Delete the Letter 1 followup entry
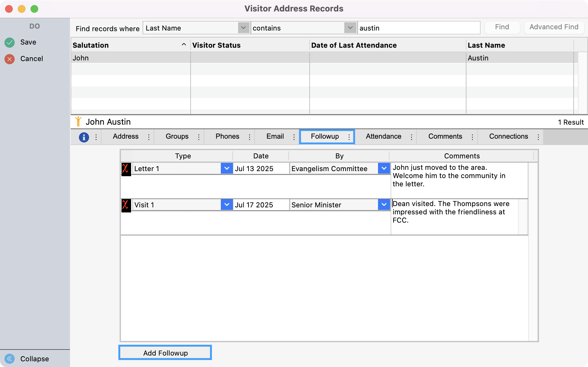This screenshot has height=367, width=588. [x=126, y=169]
